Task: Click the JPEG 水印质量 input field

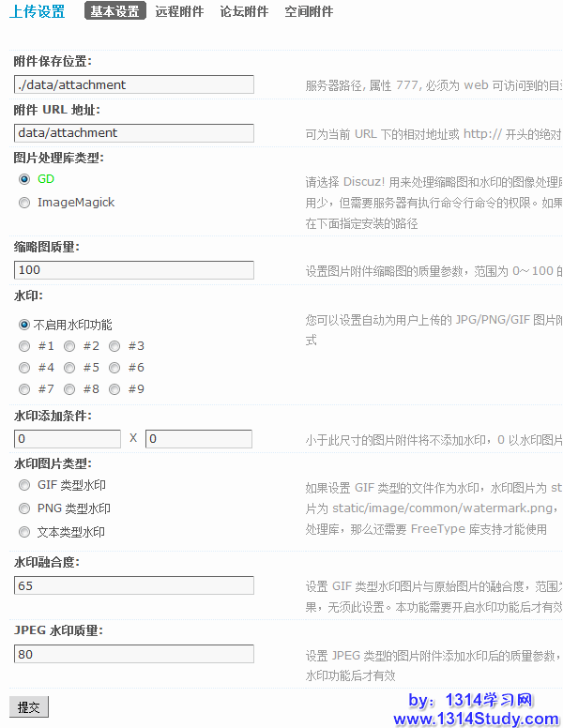Action: [x=134, y=654]
